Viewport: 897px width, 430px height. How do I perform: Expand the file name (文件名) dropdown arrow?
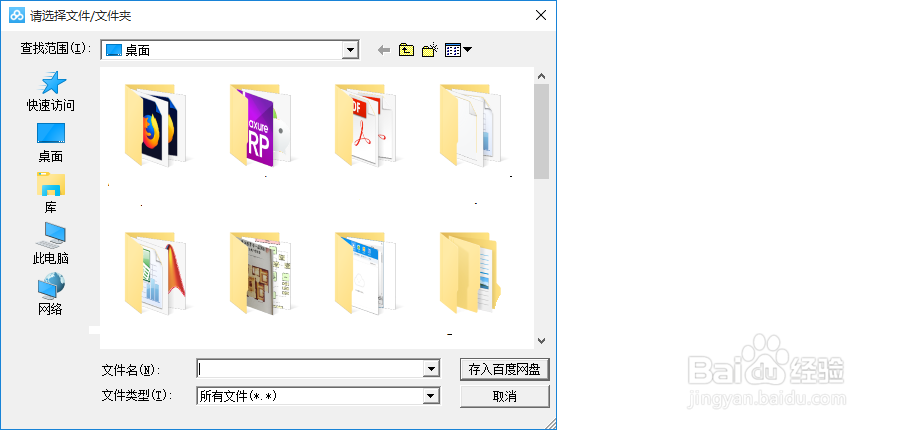point(431,369)
